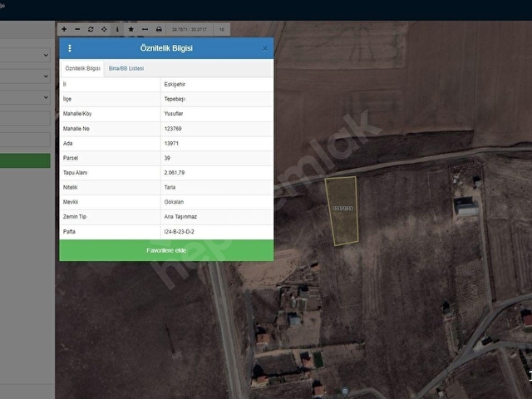532x399 pixels.
Task: Select the locate/crosshair tool
Action: point(104,30)
